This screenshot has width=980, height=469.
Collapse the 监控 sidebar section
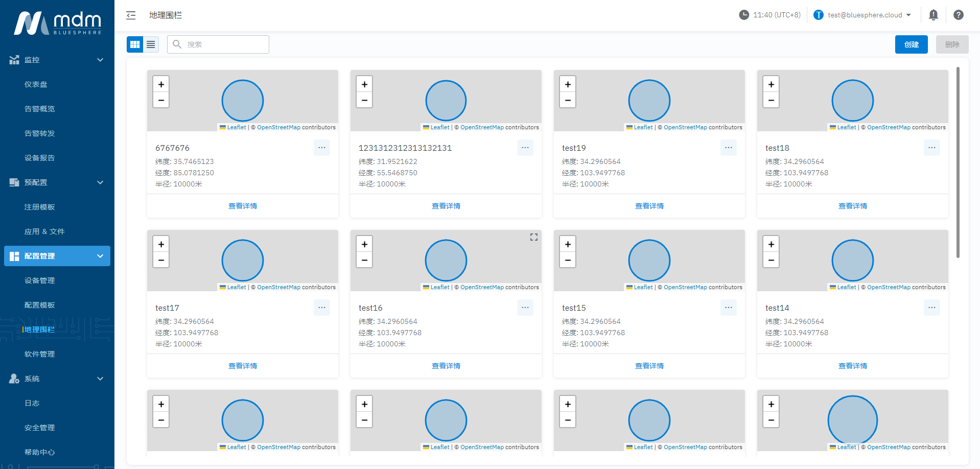click(x=100, y=60)
